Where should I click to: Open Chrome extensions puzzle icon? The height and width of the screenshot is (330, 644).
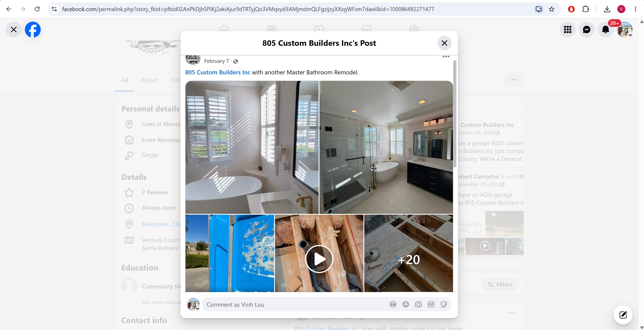pyautogui.click(x=586, y=9)
